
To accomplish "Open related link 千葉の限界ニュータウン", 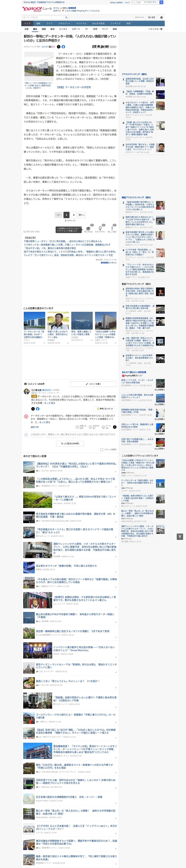I will tap(62, 241).
